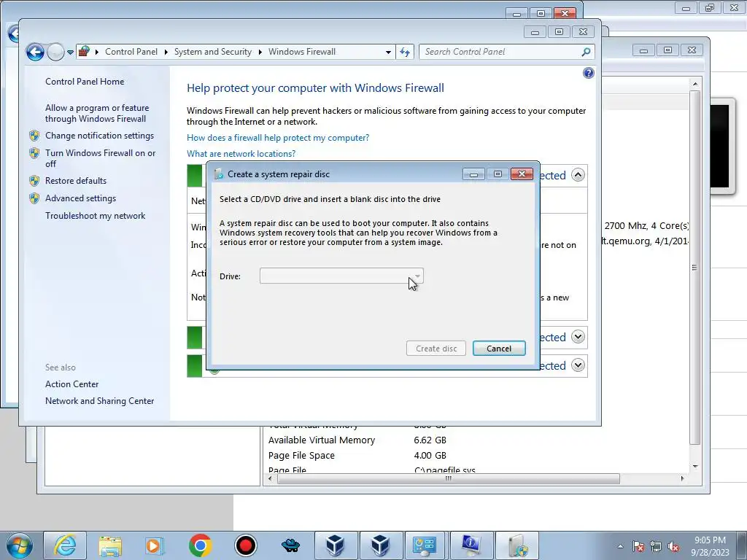Show hidden tray icons arrow

(620, 546)
